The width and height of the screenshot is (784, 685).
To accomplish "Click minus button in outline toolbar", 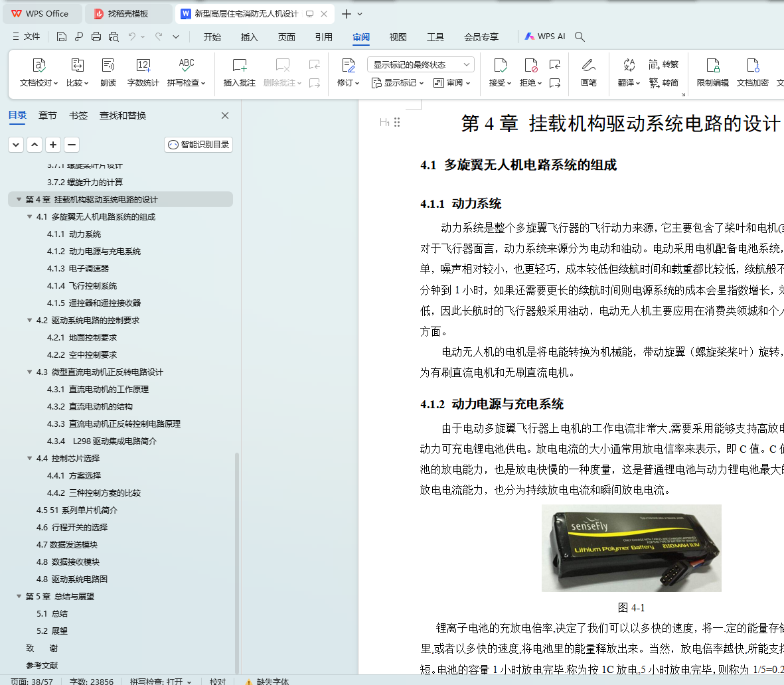I will click(72, 145).
